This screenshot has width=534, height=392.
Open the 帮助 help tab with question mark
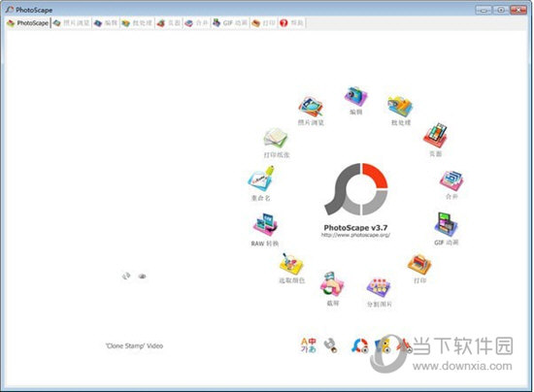[x=291, y=23]
